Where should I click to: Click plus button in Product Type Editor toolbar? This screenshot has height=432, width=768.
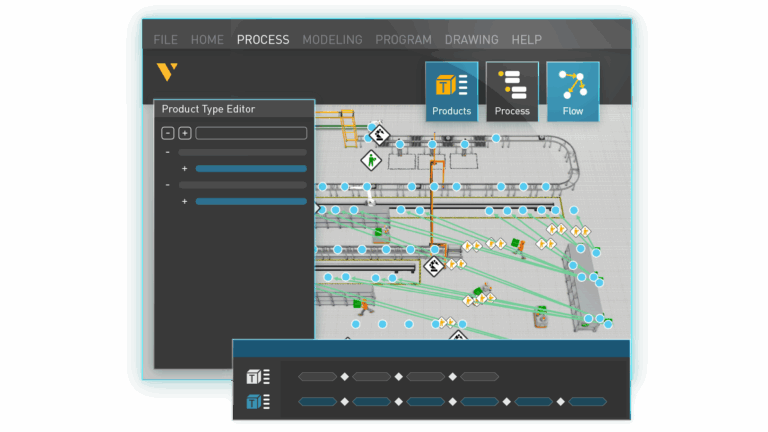pos(185,133)
